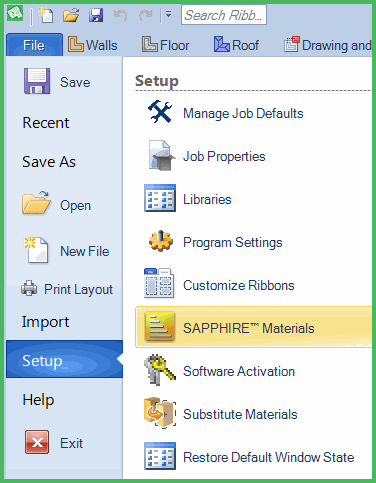This screenshot has width=376, height=483.
Task: Open Job Properties from its icon
Action: point(161,156)
